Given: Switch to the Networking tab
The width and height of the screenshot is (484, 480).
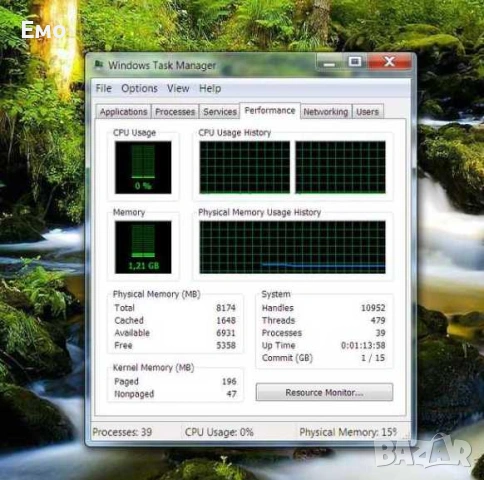Looking at the screenshot, I should (326, 112).
